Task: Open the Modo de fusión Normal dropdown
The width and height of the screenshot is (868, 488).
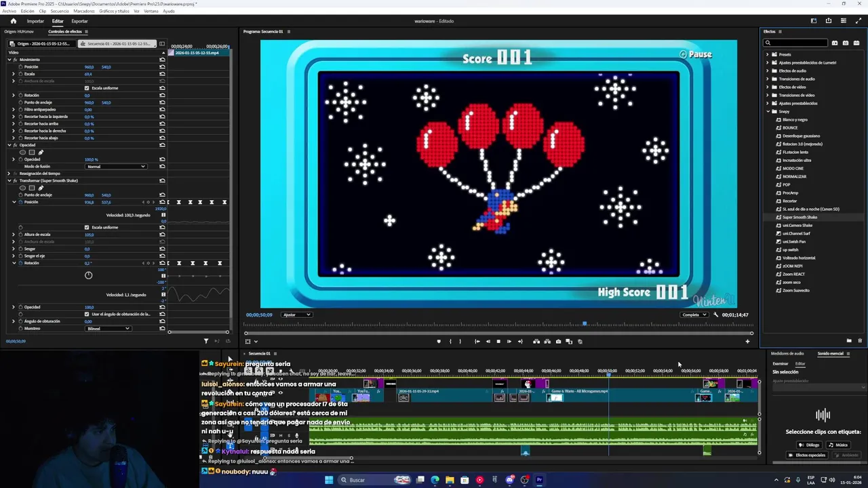Action: coord(115,167)
